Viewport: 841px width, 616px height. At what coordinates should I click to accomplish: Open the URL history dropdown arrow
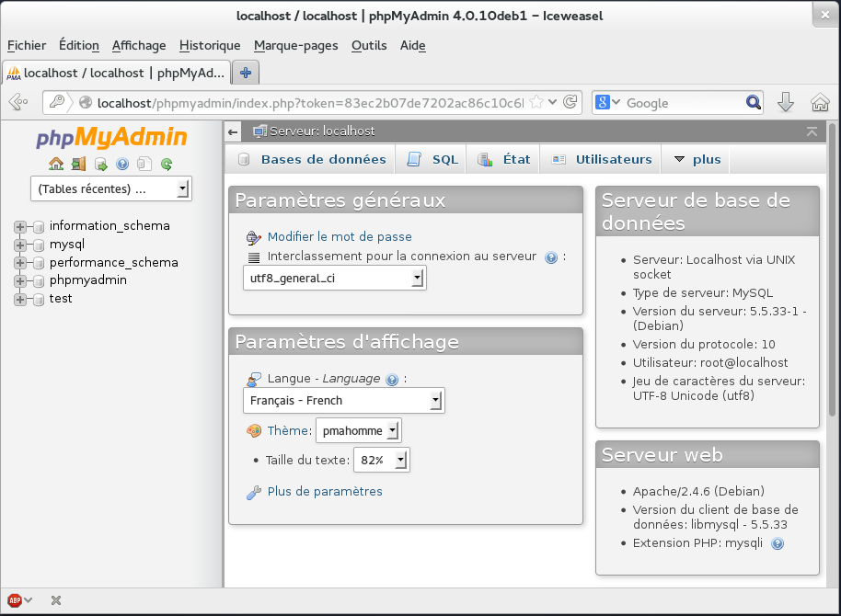[552, 102]
